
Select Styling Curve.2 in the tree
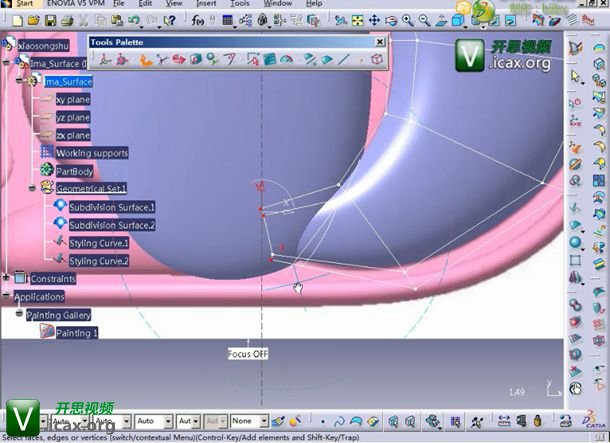(x=99, y=261)
